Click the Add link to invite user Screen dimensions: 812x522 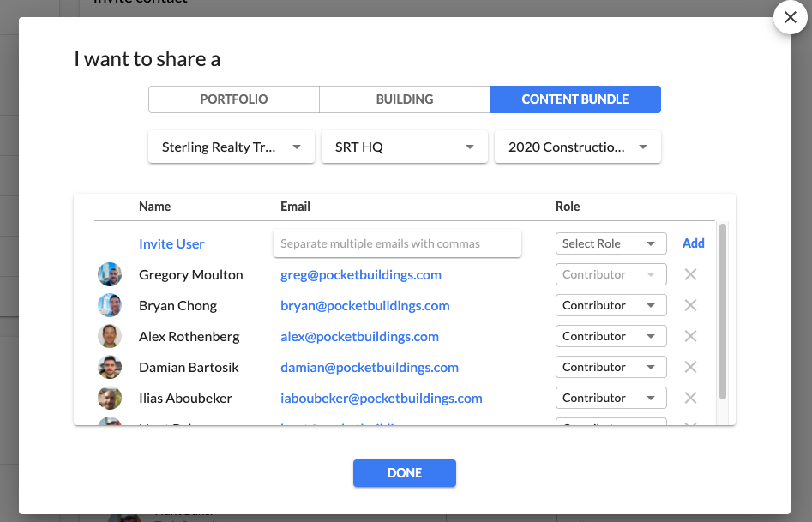coord(694,244)
